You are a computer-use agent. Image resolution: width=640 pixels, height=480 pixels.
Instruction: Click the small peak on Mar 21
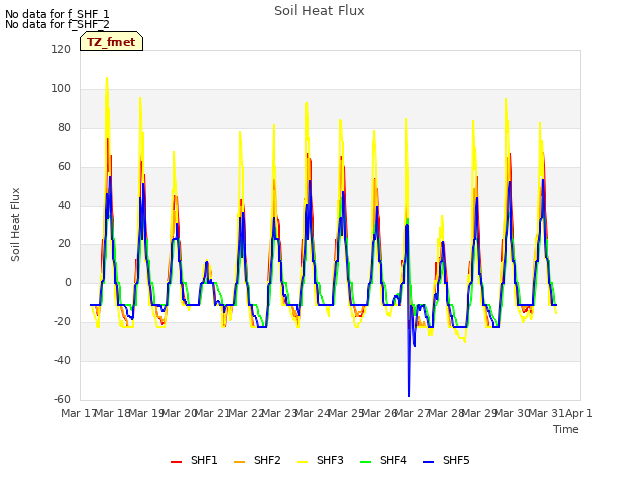207,262
